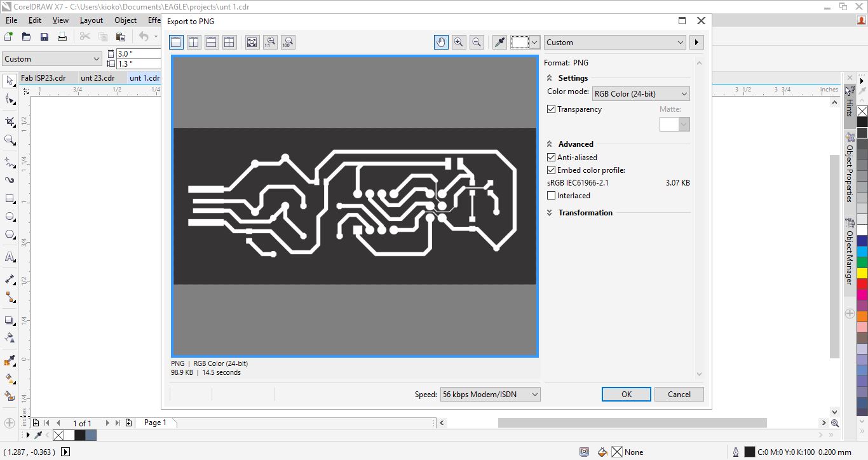The image size is (868, 460).
Task: Open the Color mode dropdown
Action: 641,94
